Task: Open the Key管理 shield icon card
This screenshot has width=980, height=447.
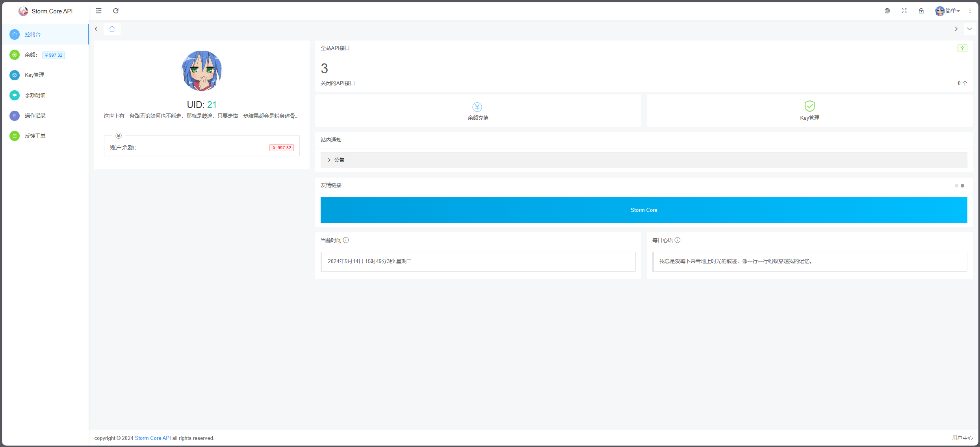Action: pyautogui.click(x=809, y=111)
